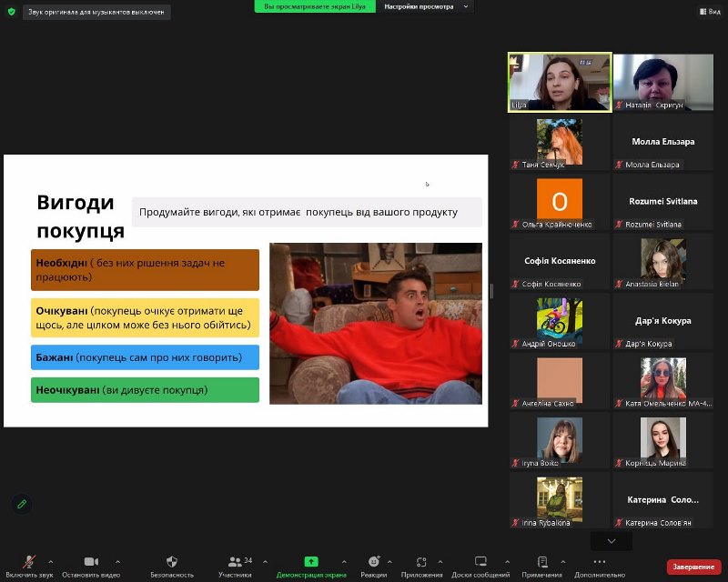Open Примечания notes icon

coord(541,562)
